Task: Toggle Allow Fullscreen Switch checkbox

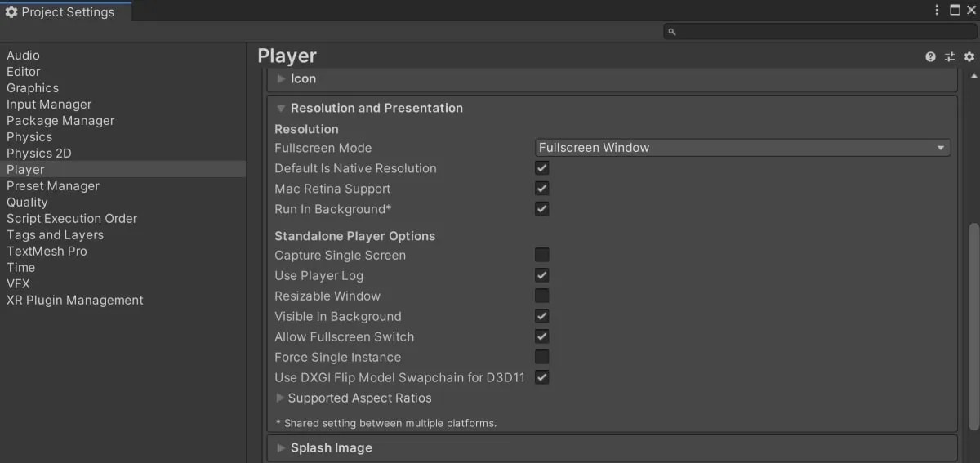Action: (x=541, y=336)
